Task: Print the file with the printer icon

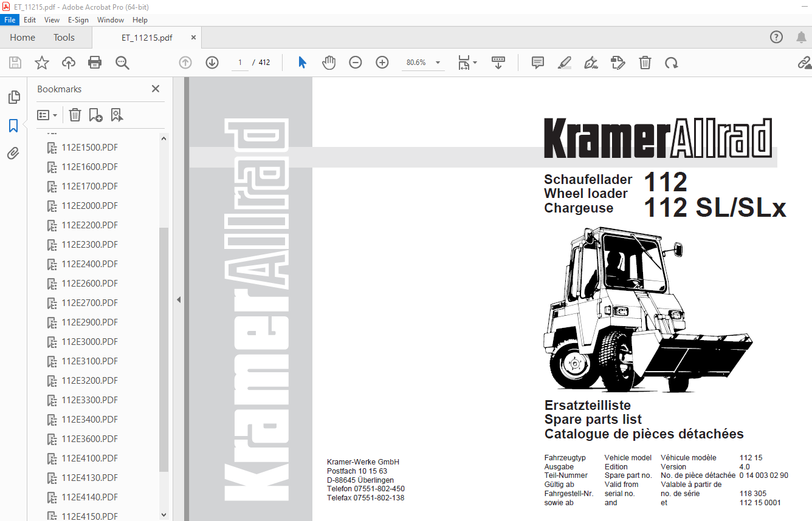Action: click(x=95, y=63)
